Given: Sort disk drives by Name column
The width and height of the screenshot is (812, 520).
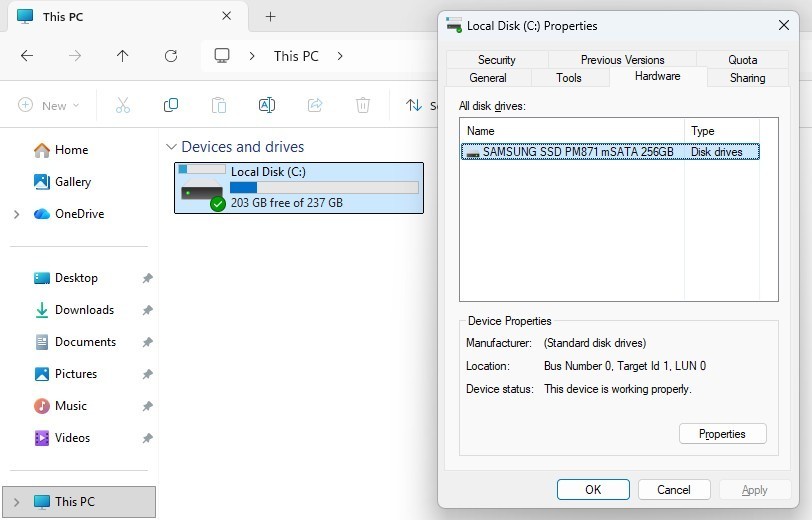Looking at the screenshot, I should (x=572, y=131).
